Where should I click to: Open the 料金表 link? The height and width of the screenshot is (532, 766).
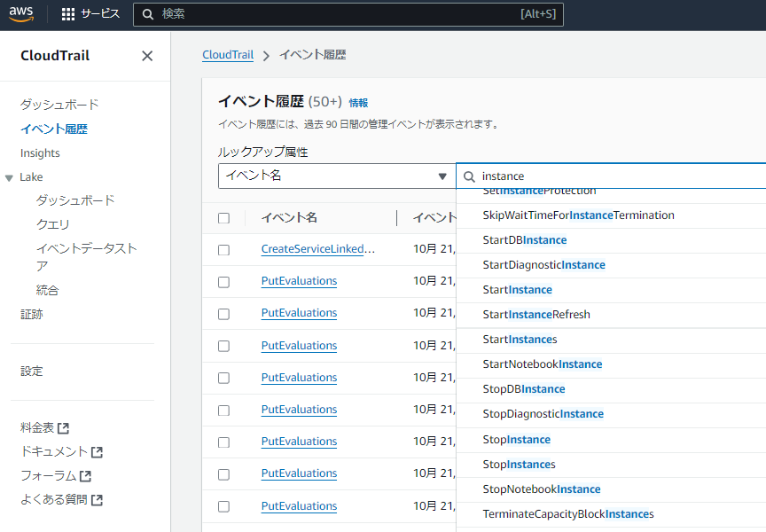click(x=37, y=428)
